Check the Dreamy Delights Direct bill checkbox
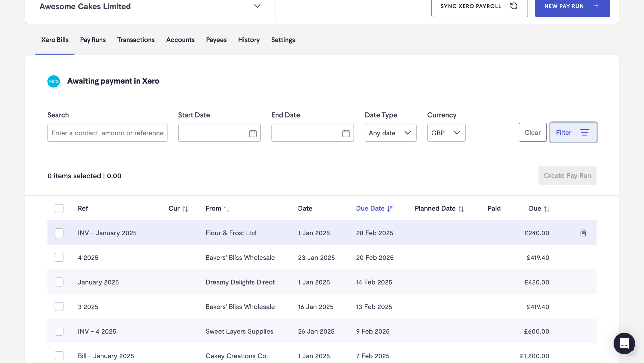644x363 pixels. (x=59, y=282)
